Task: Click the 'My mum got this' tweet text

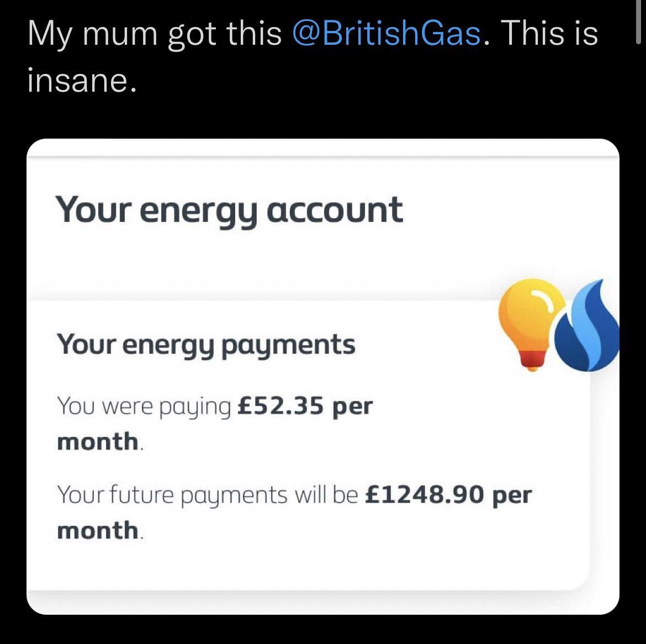Action: point(155,34)
